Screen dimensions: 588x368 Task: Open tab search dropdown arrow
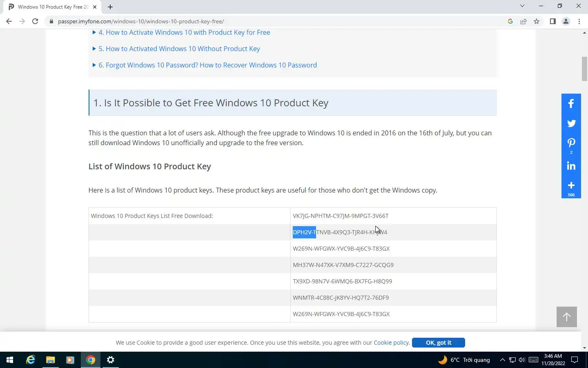click(x=522, y=6)
